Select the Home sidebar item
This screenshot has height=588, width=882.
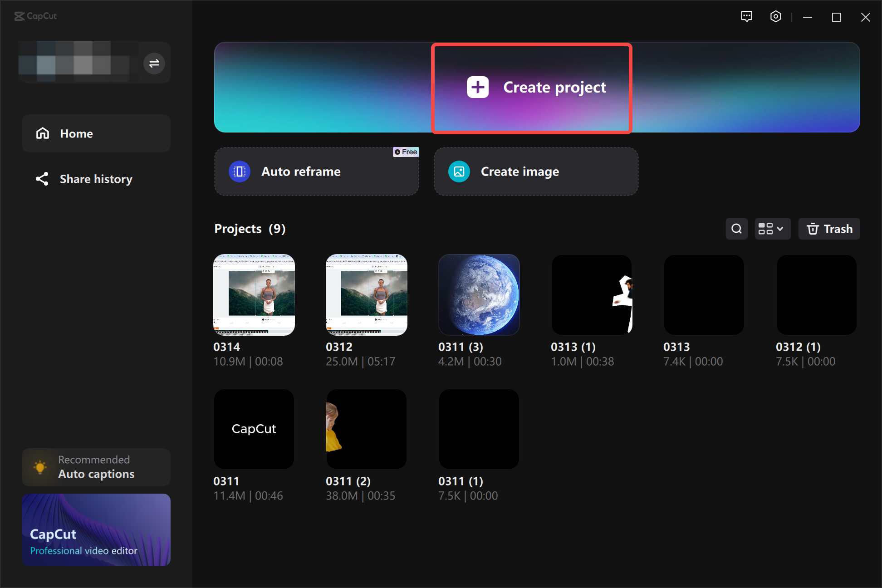point(96,133)
